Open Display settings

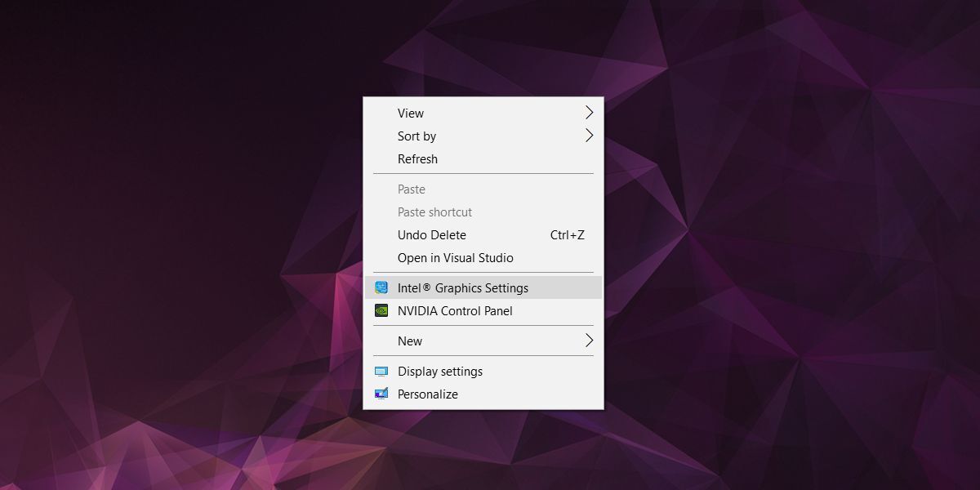[x=439, y=371]
